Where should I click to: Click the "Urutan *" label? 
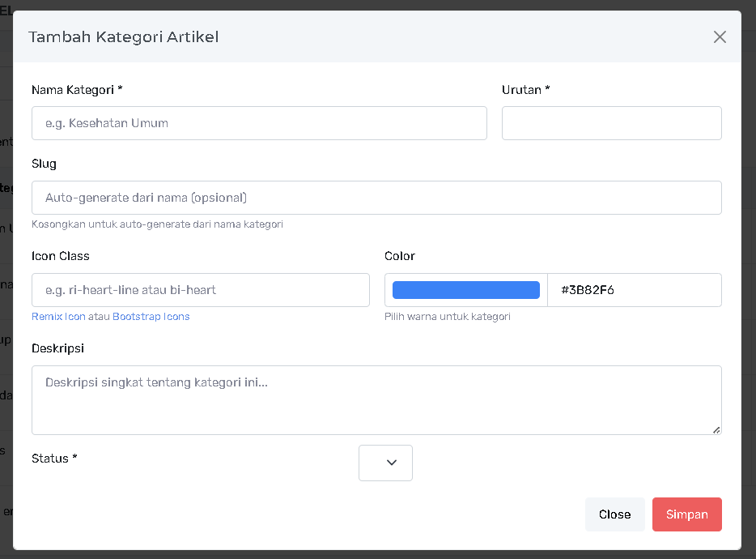525,90
